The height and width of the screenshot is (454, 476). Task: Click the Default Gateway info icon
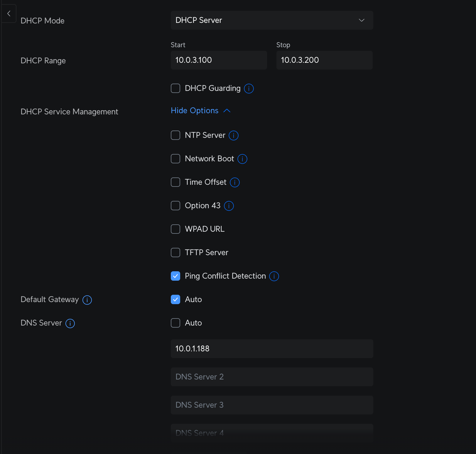pos(87,300)
